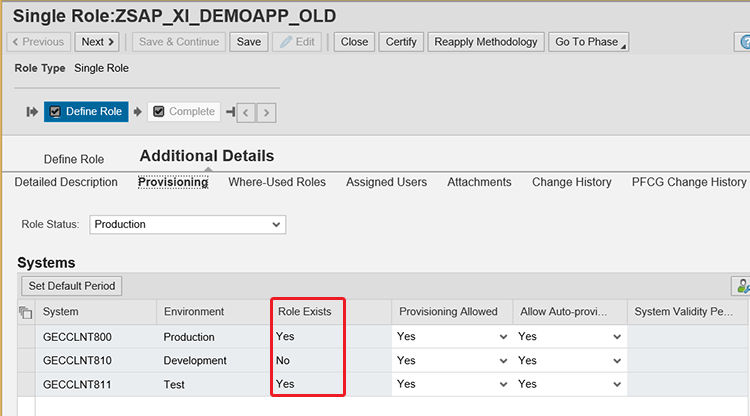Viewport: 750px width, 416px height.
Task: Open the Role Status dropdown
Action: tap(187, 225)
